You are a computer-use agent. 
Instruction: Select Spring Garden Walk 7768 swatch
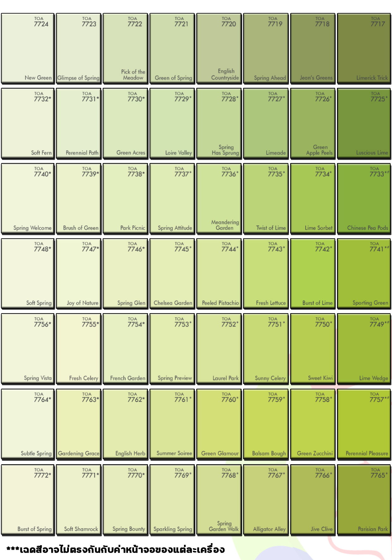pyautogui.click(x=219, y=500)
